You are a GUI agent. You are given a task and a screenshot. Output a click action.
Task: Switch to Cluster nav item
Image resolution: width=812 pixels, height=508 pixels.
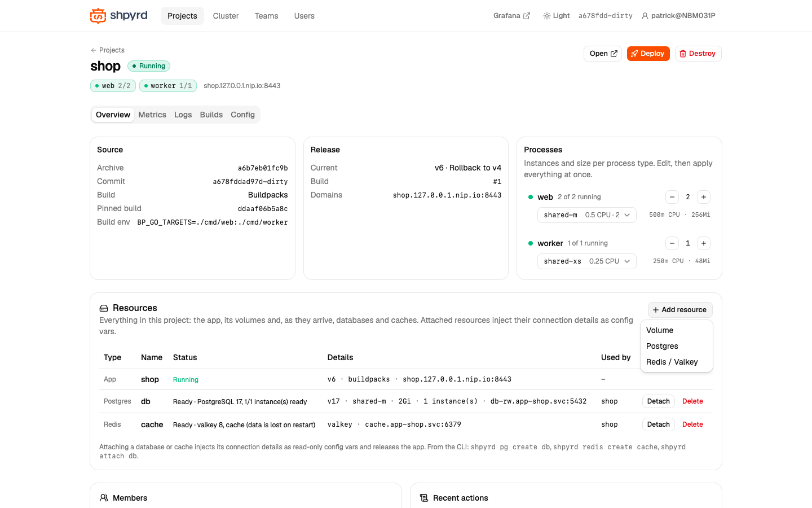click(226, 16)
